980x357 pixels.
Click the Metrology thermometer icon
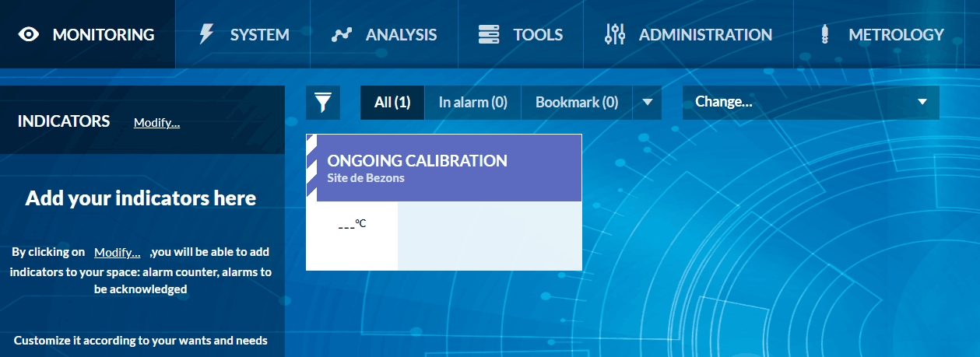[824, 34]
